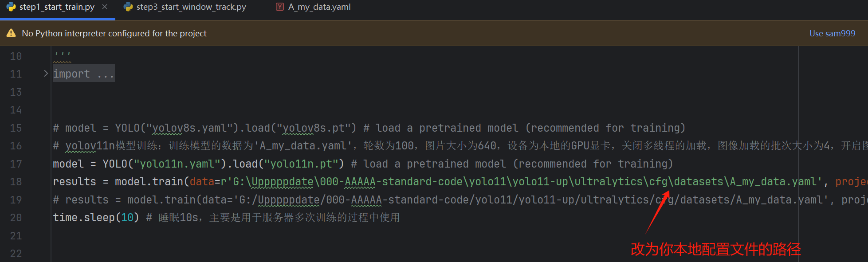This screenshot has height=262, width=868.
Task: Close the step1_start_train.py tab
Action: click(105, 7)
